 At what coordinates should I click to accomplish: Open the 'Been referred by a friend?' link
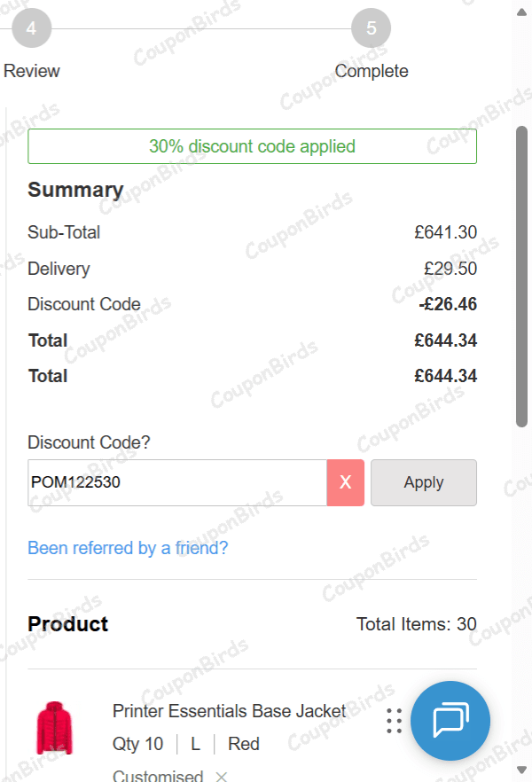point(128,548)
